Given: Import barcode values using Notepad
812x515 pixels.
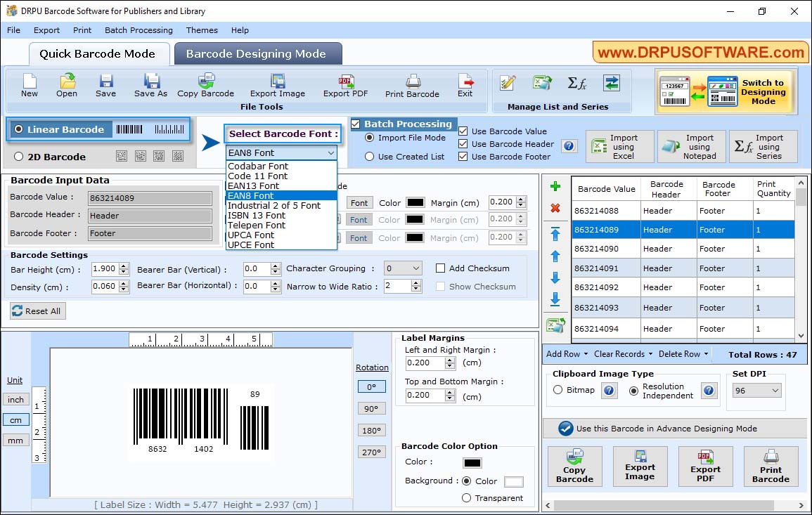Looking at the screenshot, I should pyautogui.click(x=691, y=146).
